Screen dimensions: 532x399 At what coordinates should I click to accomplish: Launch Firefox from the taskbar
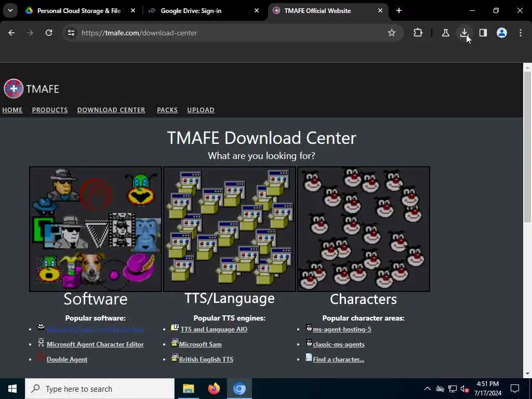click(214, 389)
